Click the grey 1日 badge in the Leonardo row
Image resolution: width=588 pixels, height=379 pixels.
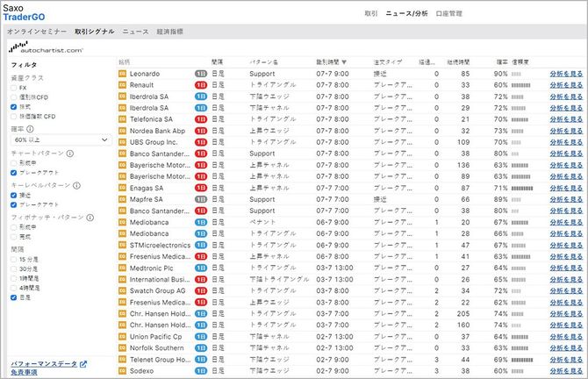click(201, 74)
